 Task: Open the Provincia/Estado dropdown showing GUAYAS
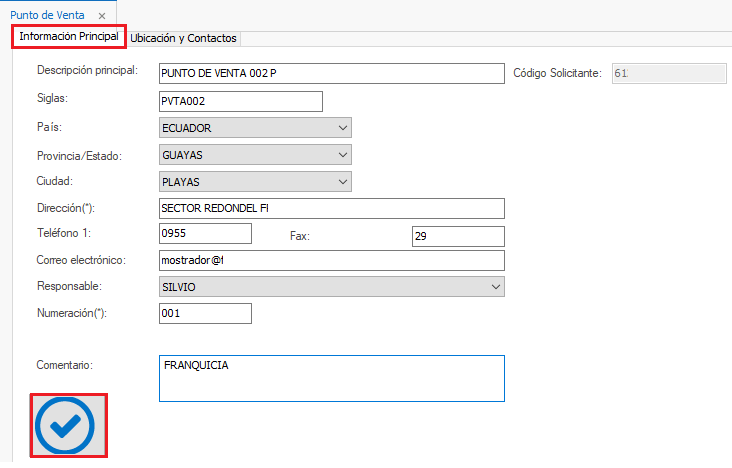pyautogui.click(x=343, y=155)
